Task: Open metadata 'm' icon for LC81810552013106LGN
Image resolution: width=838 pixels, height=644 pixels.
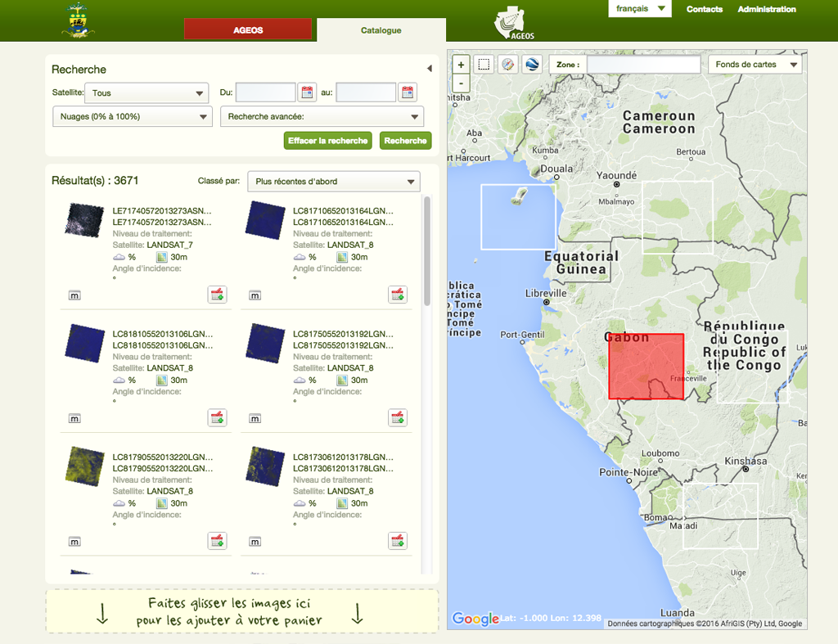Action: coord(74,418)
